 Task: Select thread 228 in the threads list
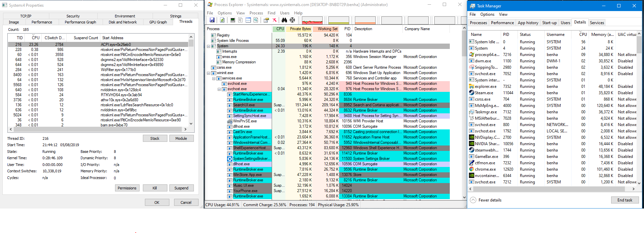click(x=98, y=50)
